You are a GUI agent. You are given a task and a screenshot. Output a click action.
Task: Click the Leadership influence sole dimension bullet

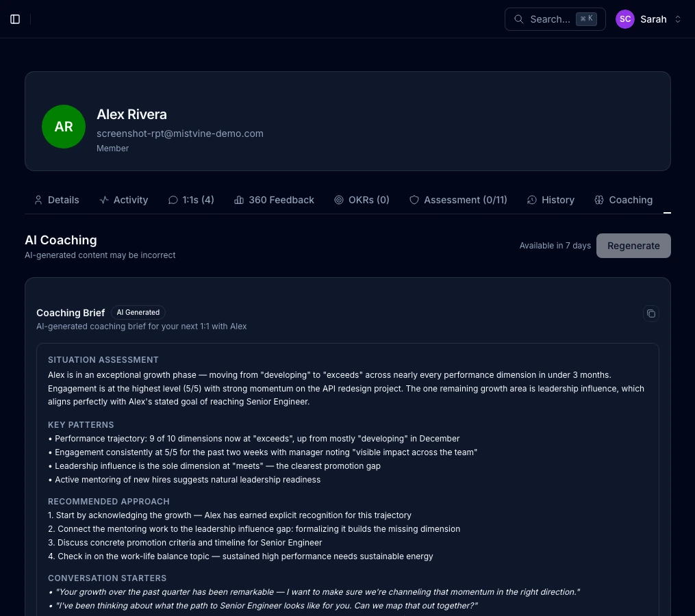pyautogui.click(x=214, y=466)
